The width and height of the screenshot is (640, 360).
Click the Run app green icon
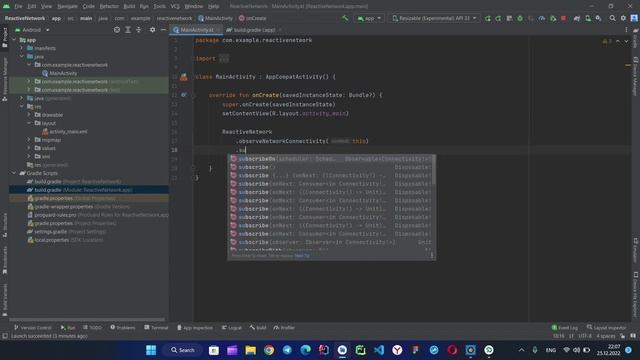(x=488, y=18)
